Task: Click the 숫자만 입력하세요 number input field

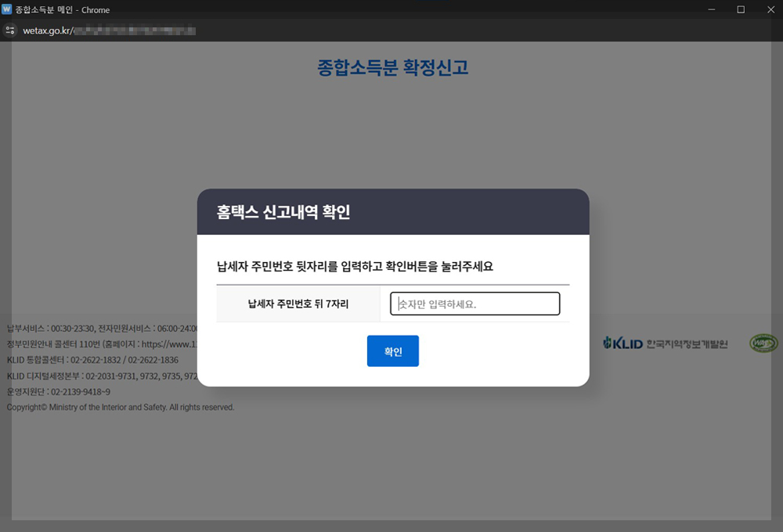Action: pos(474,304)
